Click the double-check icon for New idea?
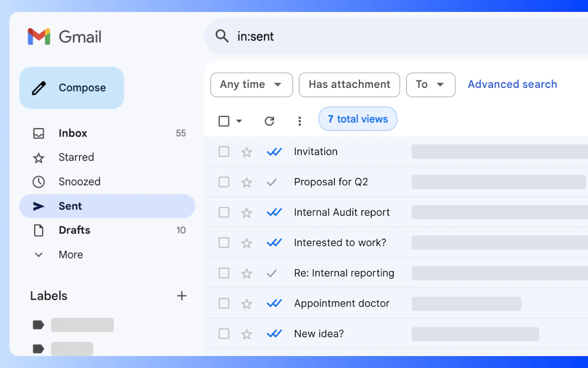The width and height of the screenshot is (588, 368). pyautogui.click(x=274, y=334)
